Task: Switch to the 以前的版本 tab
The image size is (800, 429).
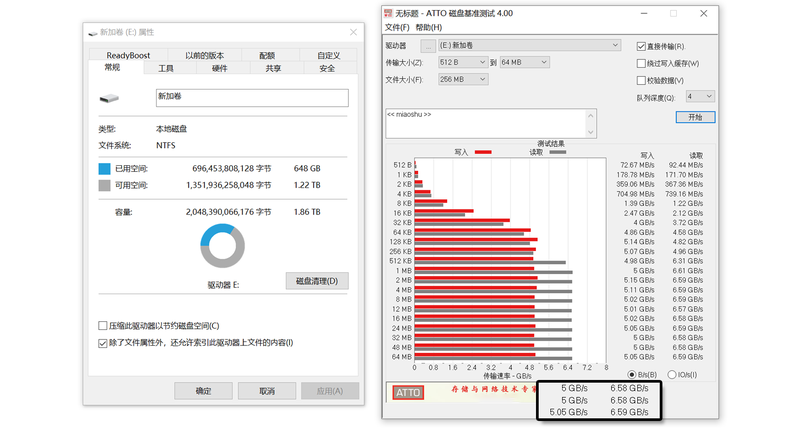Action: pyautogui.click(x=205, y=55)
